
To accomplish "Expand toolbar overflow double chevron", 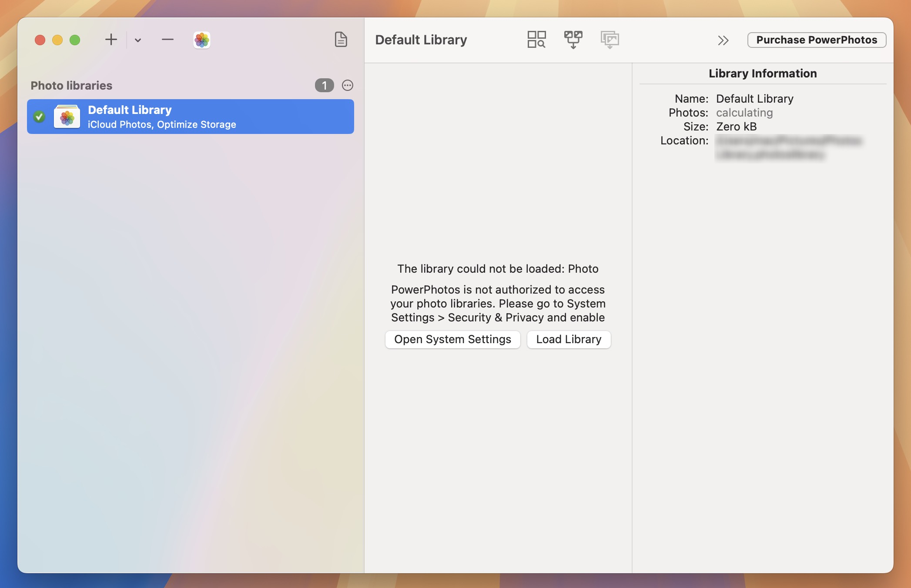I will pyautogui.click(x=723, y=40).
